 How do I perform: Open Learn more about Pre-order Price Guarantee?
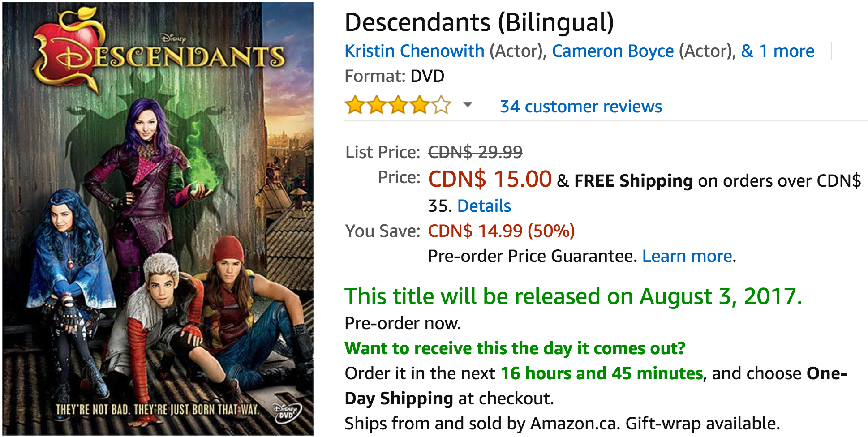(687, 256)
